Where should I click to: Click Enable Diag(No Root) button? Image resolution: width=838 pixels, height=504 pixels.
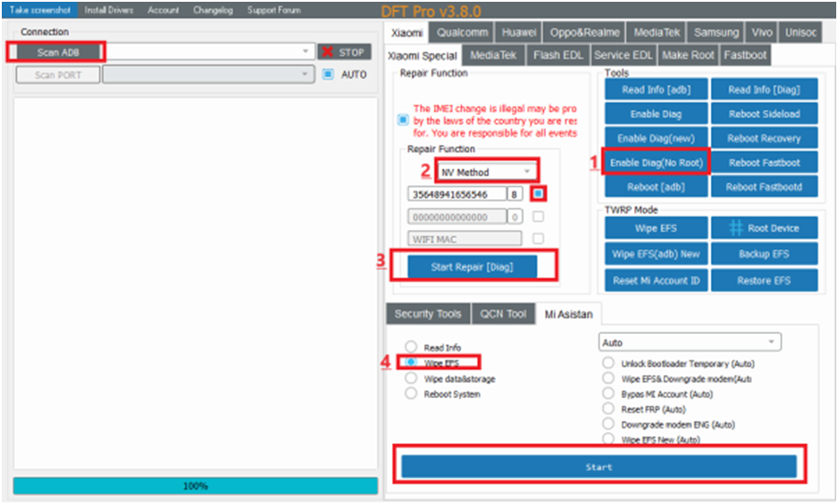pyautogui.click(x=656, y=162)
